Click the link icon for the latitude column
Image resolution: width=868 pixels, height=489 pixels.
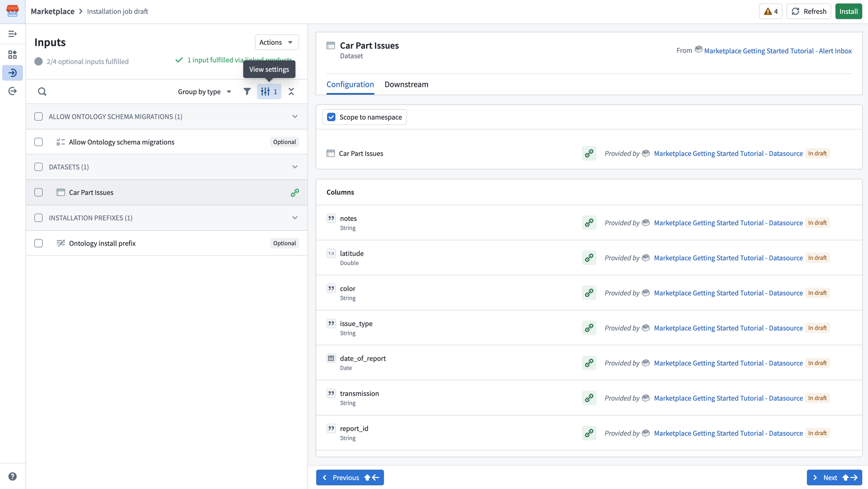pos(589,258)
